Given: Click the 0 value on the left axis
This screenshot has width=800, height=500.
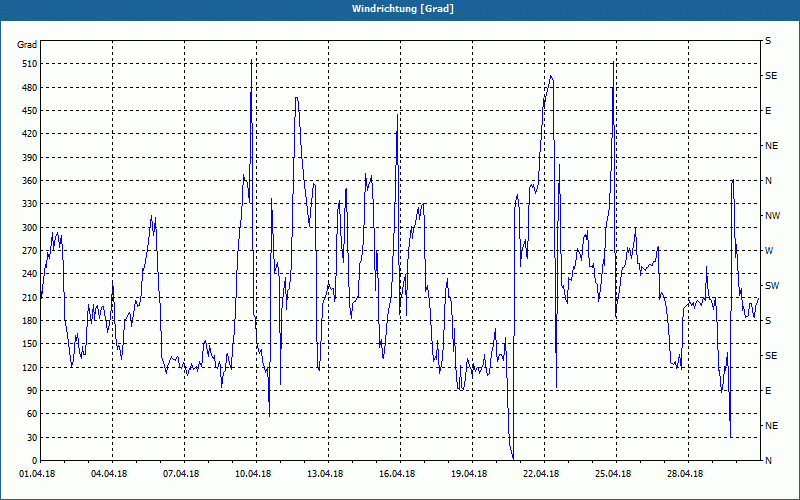Looking at the screenshot, I should (34, 461).
